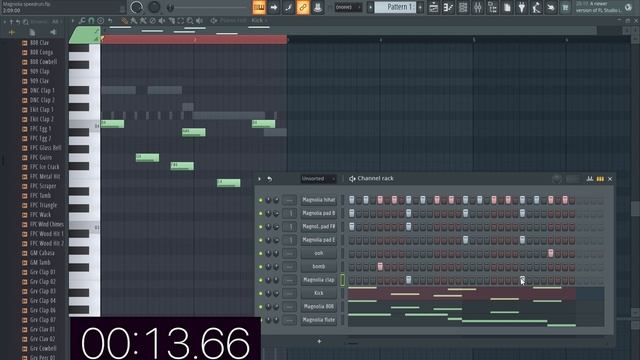Screen dimensions: 640x360
Task: Open the browser options arrow menu
Action: 5,22
